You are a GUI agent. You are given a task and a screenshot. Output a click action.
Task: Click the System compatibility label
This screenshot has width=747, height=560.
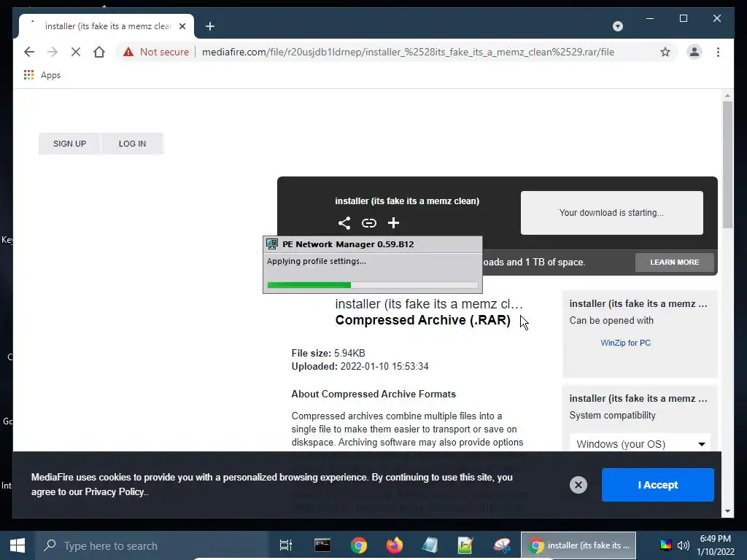pos(612,415)
